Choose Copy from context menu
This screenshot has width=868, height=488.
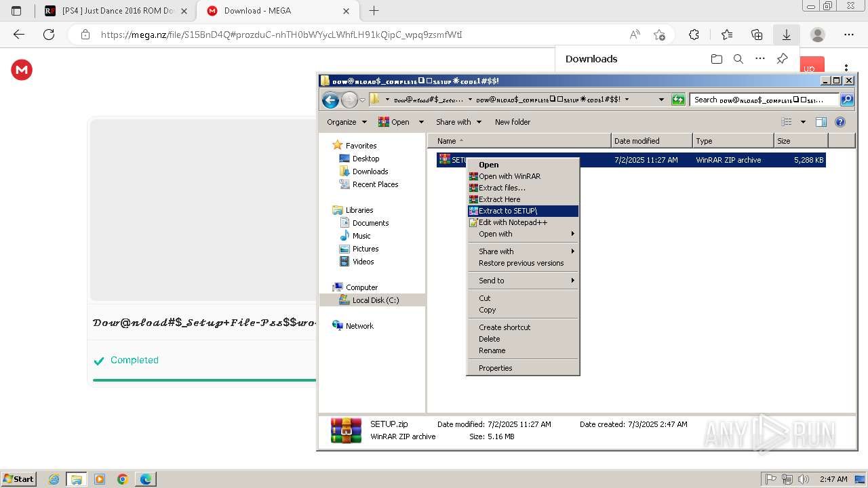523,310
